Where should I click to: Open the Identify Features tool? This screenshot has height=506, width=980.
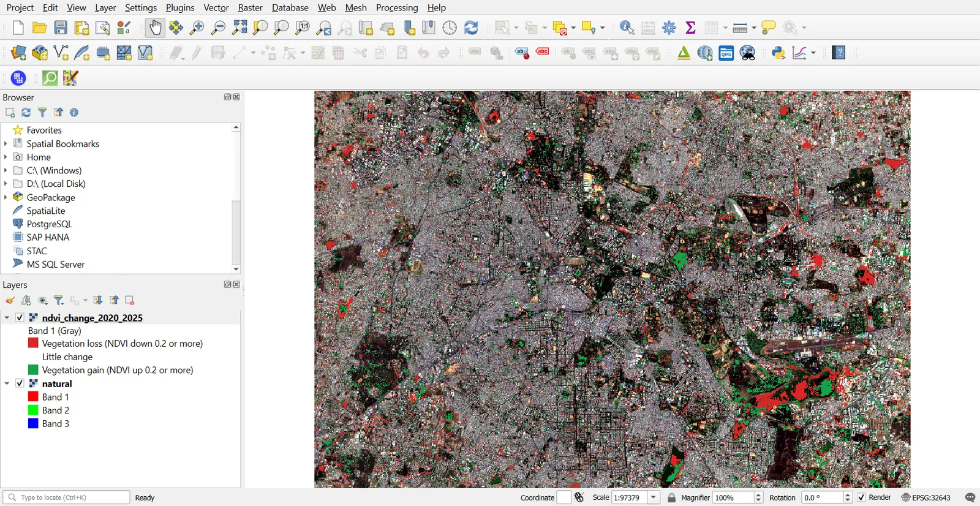coord(627,28)
